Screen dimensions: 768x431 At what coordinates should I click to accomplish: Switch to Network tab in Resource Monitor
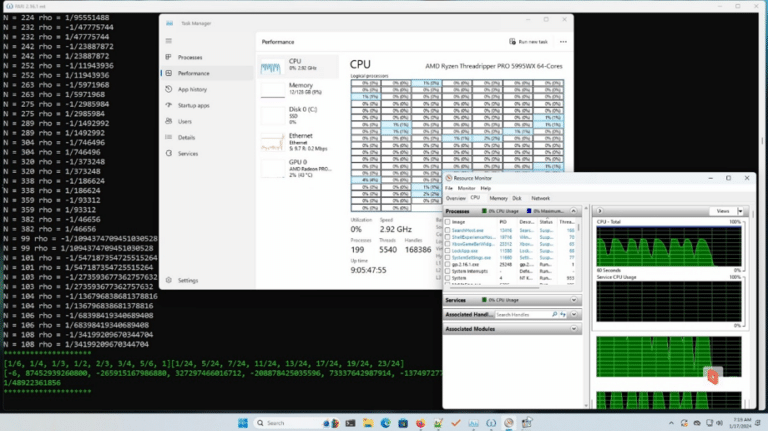click(x=540, y=198)
